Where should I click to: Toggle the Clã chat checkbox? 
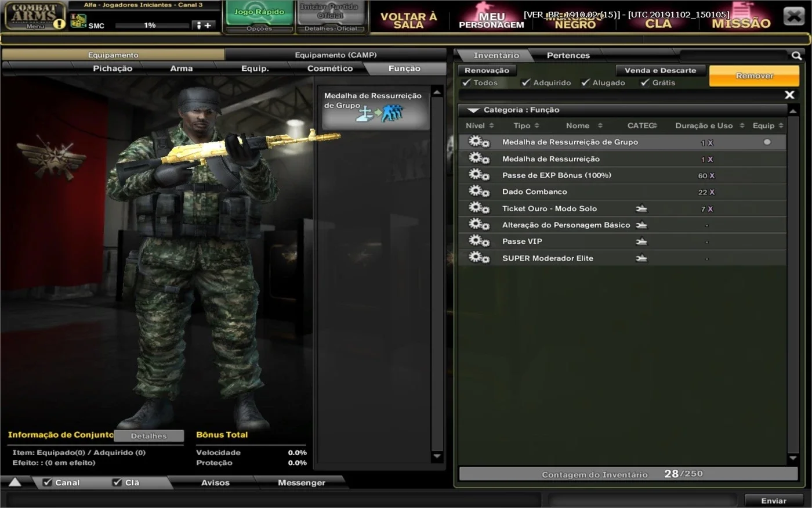pyautogui.click(x=117, y=482)
